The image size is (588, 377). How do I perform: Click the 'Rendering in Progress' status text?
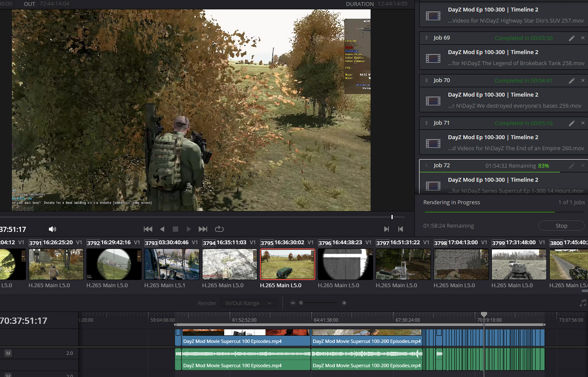(x=451, y=203)
